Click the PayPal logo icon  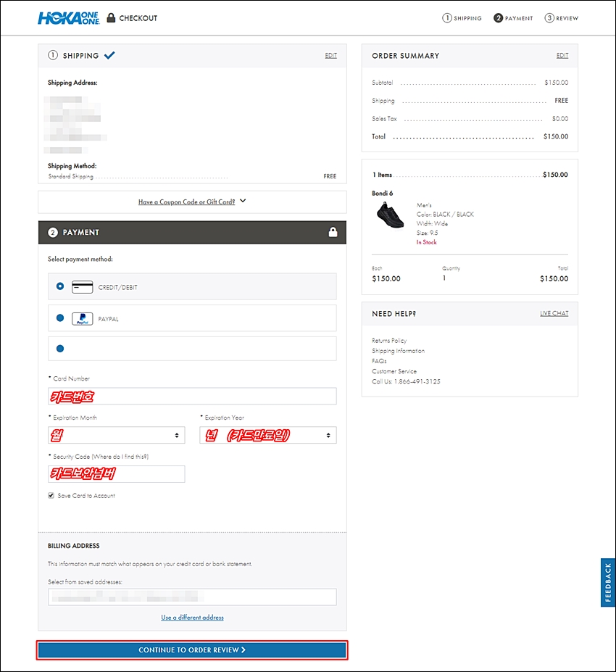(x=82, y=319)
